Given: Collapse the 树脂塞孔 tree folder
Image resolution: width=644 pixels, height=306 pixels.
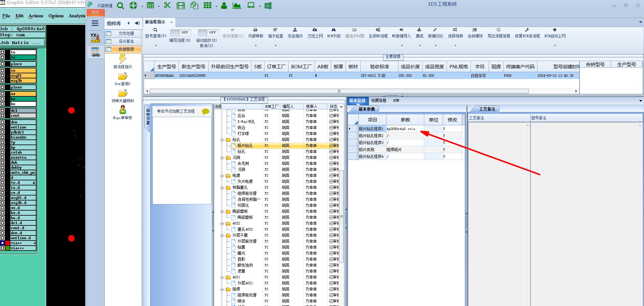Looking at the screenshot, I should tap(222, 188).
